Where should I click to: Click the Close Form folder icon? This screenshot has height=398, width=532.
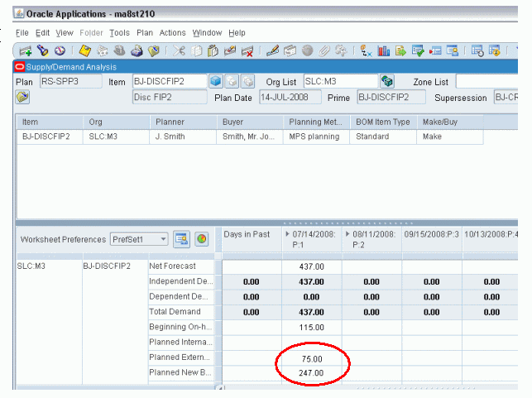pos(154,51)
